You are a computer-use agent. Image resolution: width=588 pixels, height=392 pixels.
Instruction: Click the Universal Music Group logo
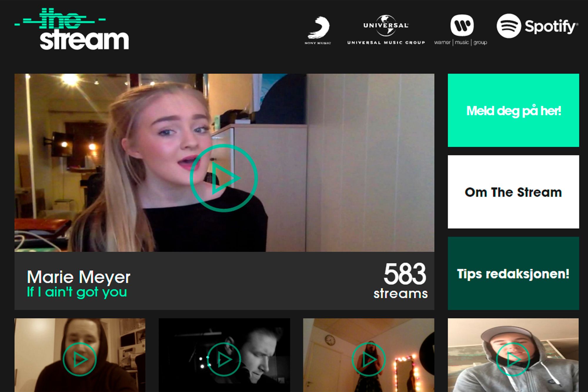point(386,30)
